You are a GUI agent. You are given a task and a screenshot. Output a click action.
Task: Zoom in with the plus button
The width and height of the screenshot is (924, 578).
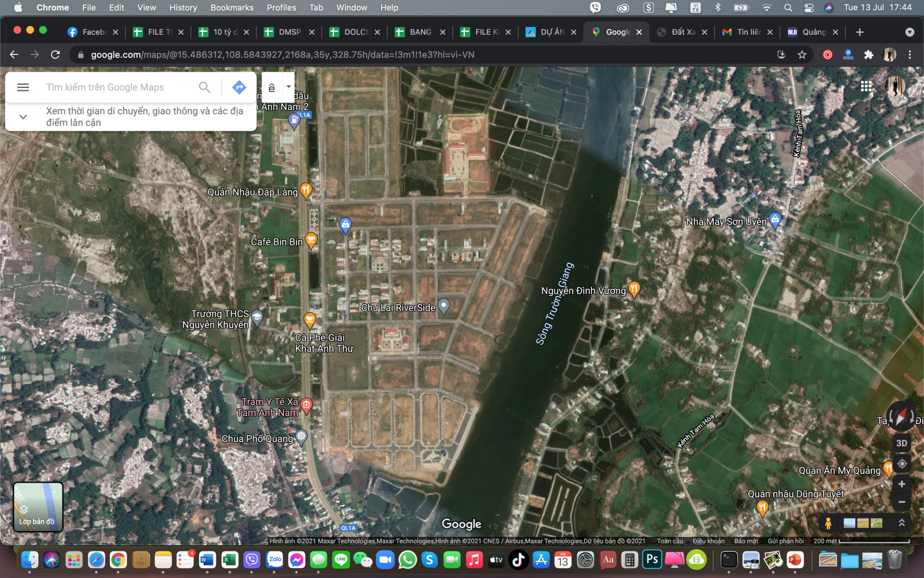pyautogui.click(x=901, y=484)
